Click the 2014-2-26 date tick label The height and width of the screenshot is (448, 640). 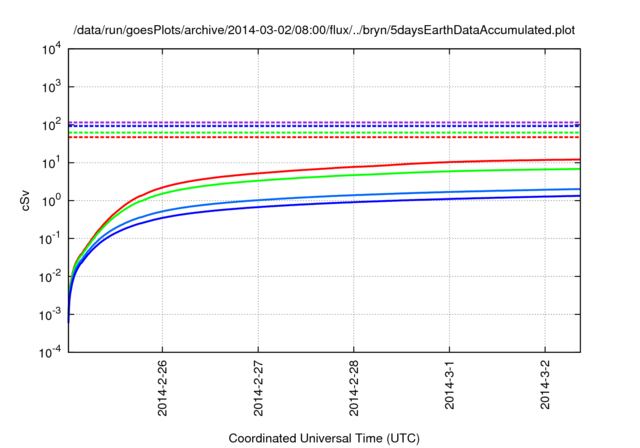pyautogui.click(x=162, y=388)
